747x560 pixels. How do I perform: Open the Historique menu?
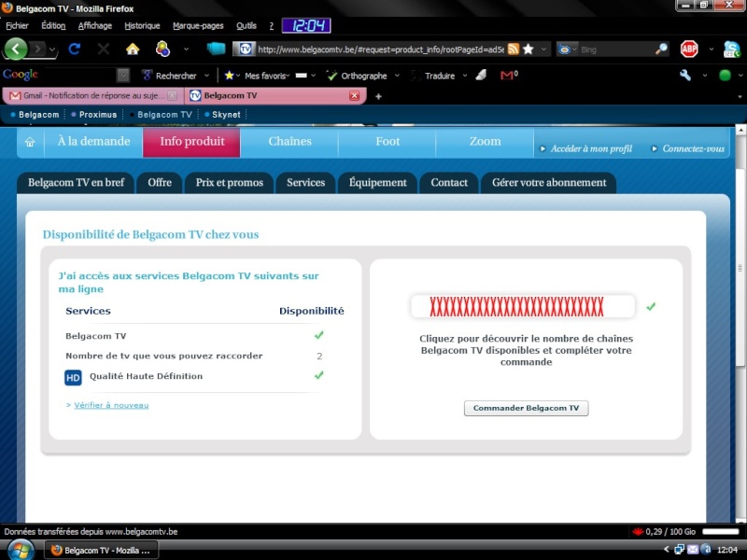coord(142,26)
